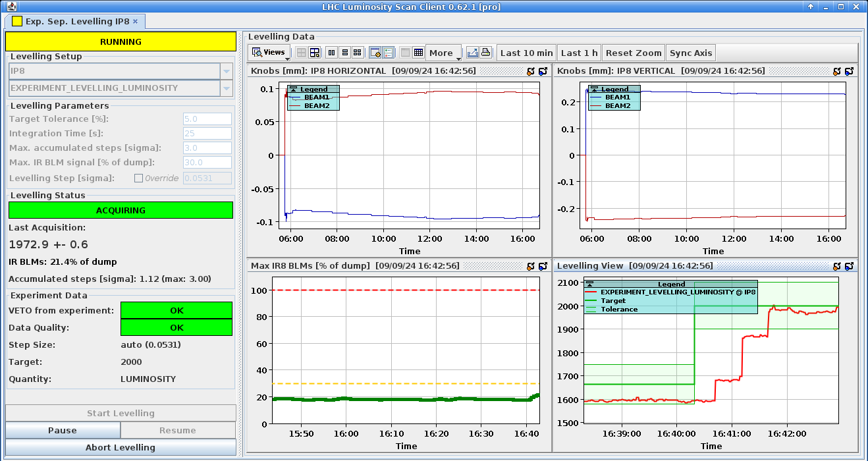Click the print icon in Levelling Data toolbar
Image resolution: width=868 pixels, height=461 pixels.
click(486, 53)
